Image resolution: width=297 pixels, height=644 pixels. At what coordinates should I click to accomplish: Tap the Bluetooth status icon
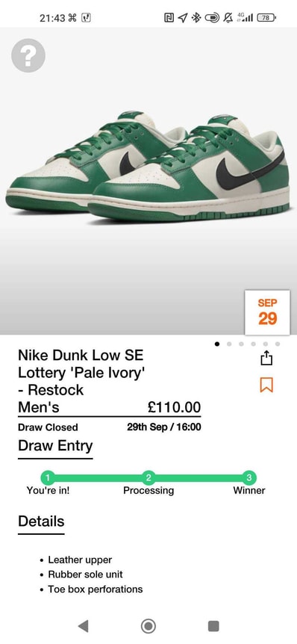coord(196,18)
